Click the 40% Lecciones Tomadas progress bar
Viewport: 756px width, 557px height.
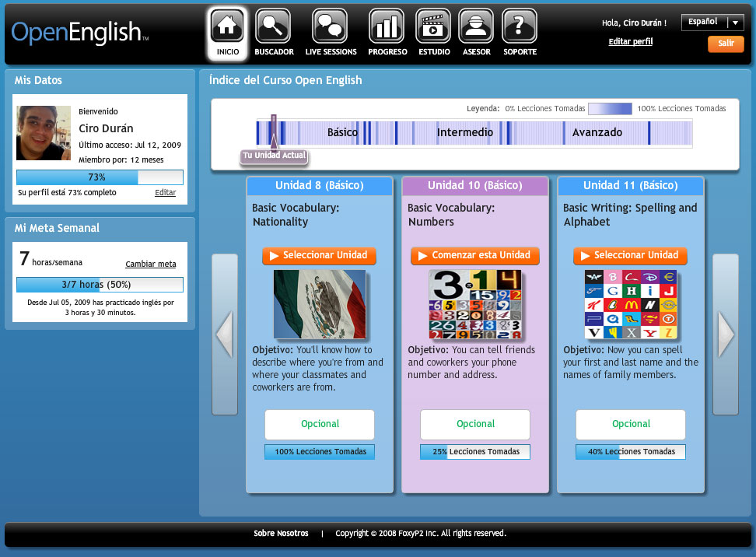click(x=631, y=452)
